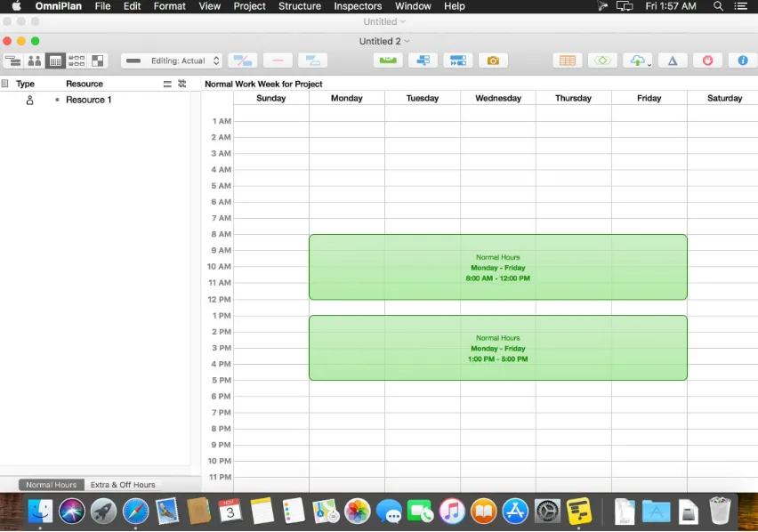Launch Safari from the Dock
758x532 pixels.
[135, 512]
